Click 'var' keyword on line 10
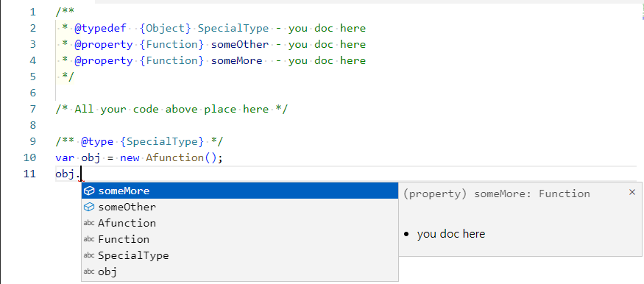644x284 pixels. point(65,157)
